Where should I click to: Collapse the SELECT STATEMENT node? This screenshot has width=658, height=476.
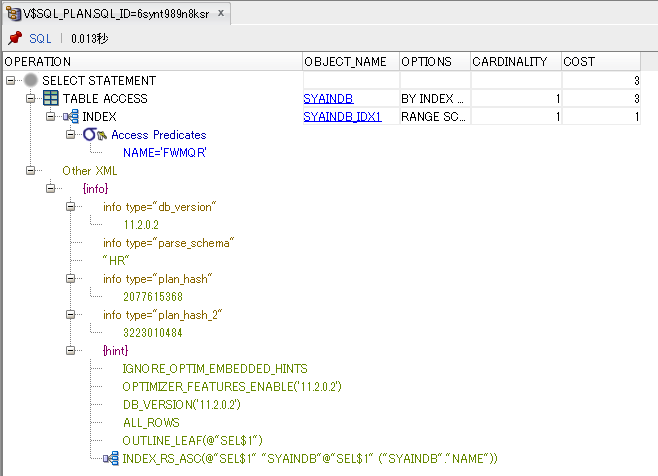(x=11, y=80)
